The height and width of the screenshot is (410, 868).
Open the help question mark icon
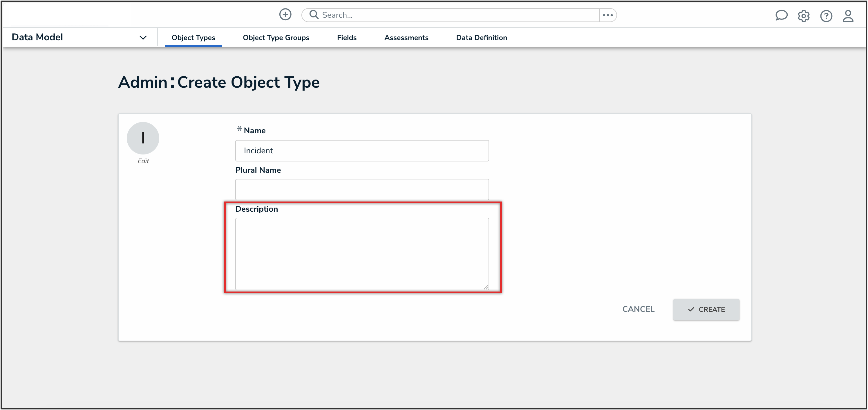(826, 16)
